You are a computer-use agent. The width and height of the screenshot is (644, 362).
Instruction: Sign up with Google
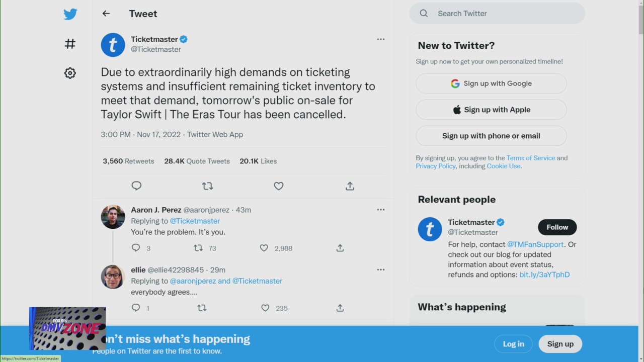(491, 83)
